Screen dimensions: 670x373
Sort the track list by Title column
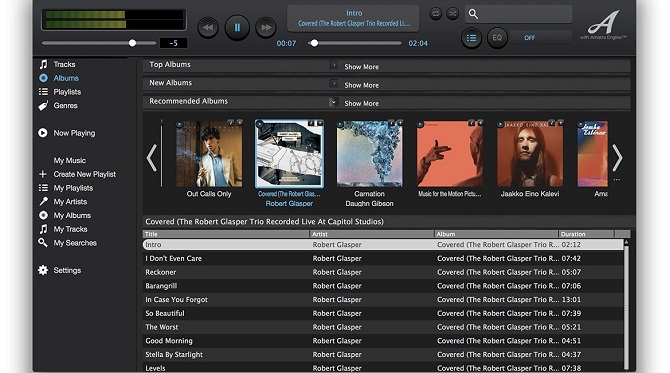[x=226, y=234]
